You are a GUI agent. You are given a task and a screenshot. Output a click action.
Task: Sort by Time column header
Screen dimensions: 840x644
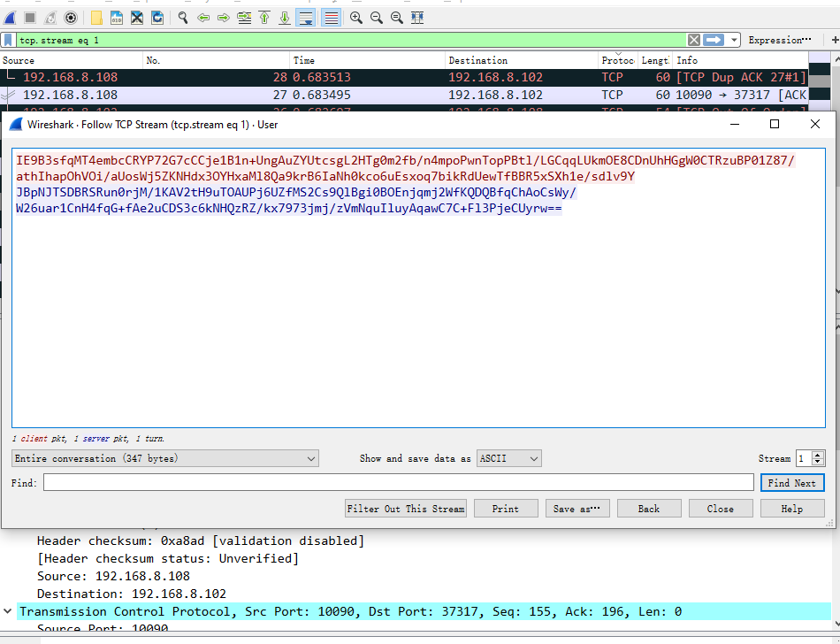[367, 60]
